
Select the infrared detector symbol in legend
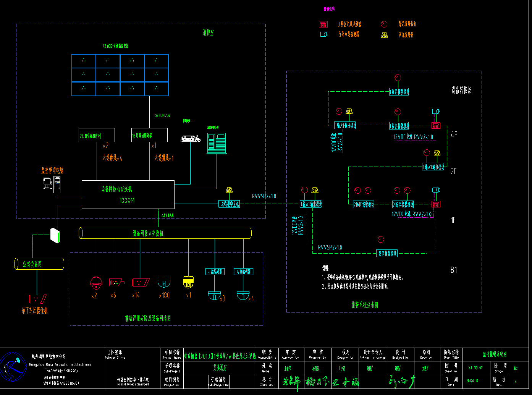click(x=324, y=34)
